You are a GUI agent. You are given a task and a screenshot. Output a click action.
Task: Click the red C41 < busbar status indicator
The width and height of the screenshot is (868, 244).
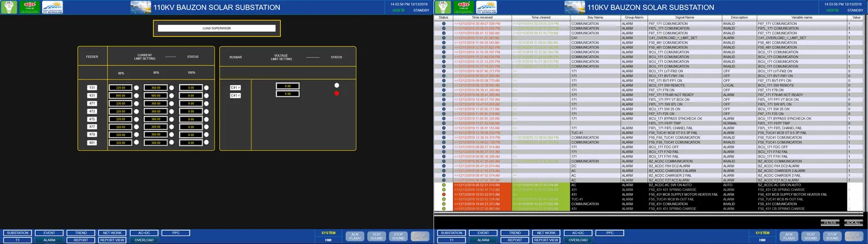click(x=336, y=93)
